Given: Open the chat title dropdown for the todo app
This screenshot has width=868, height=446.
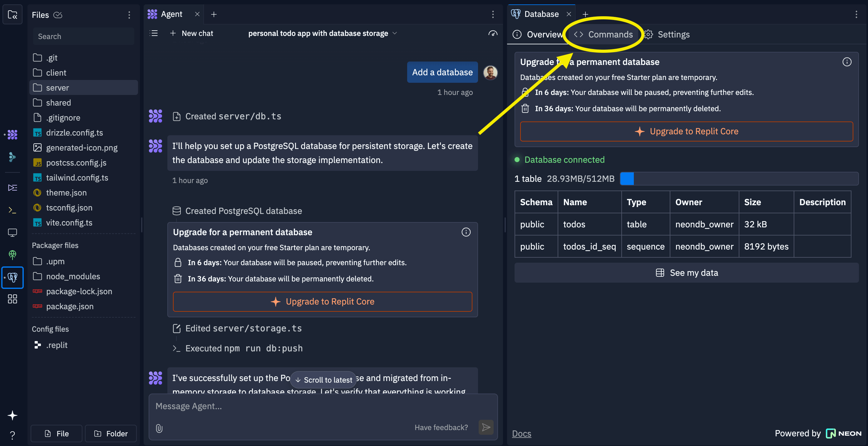Looking at the screenshot, I should (x=395, y=33).
